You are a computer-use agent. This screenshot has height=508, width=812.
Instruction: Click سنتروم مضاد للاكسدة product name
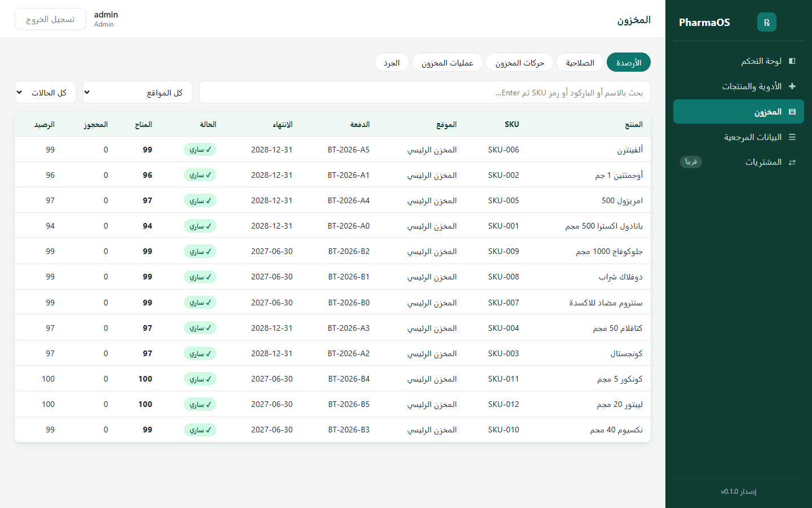coord(606,303)
